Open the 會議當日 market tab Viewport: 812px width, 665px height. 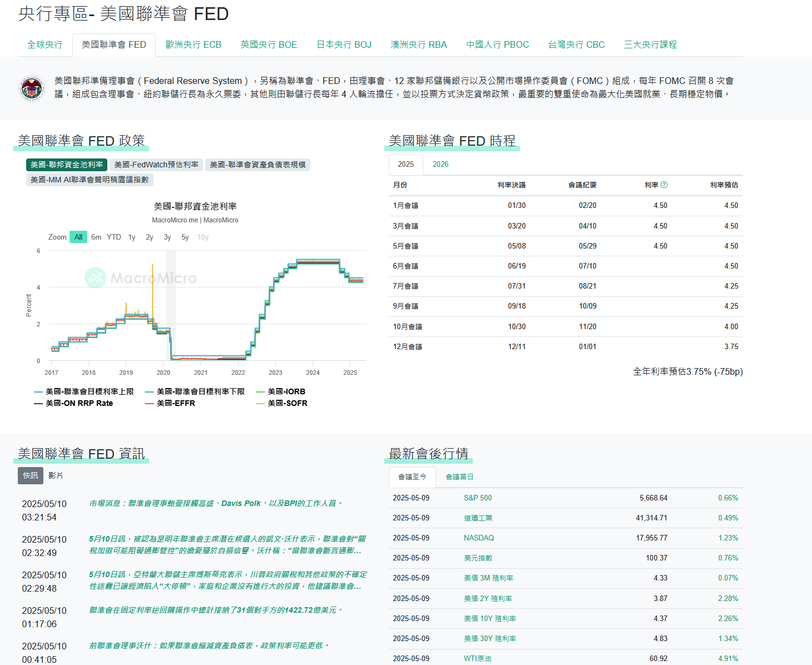[x=459, y=477]
